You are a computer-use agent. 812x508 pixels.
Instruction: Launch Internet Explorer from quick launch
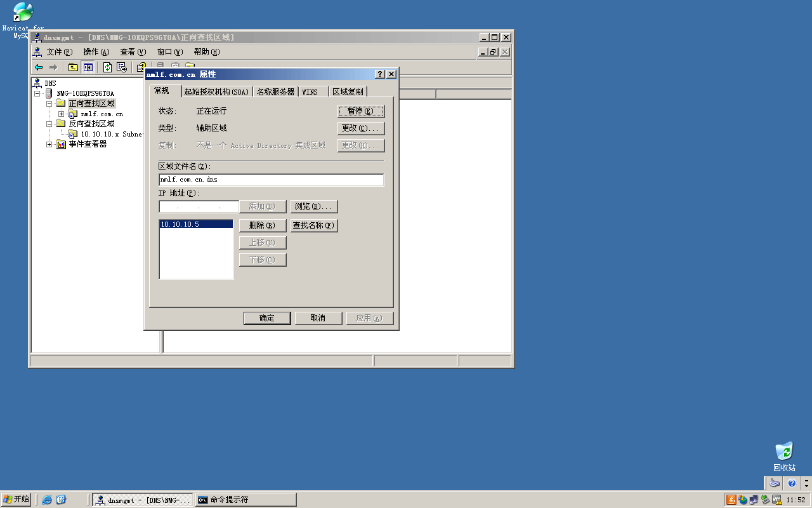(x=47, y=500)
